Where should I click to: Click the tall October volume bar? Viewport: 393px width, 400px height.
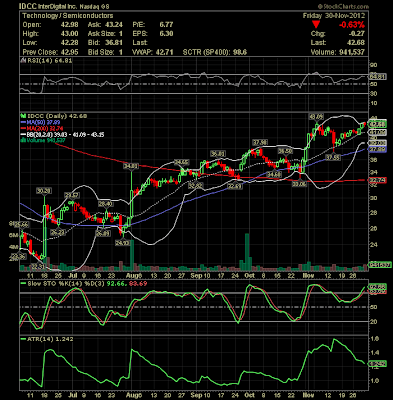point(247,252)
